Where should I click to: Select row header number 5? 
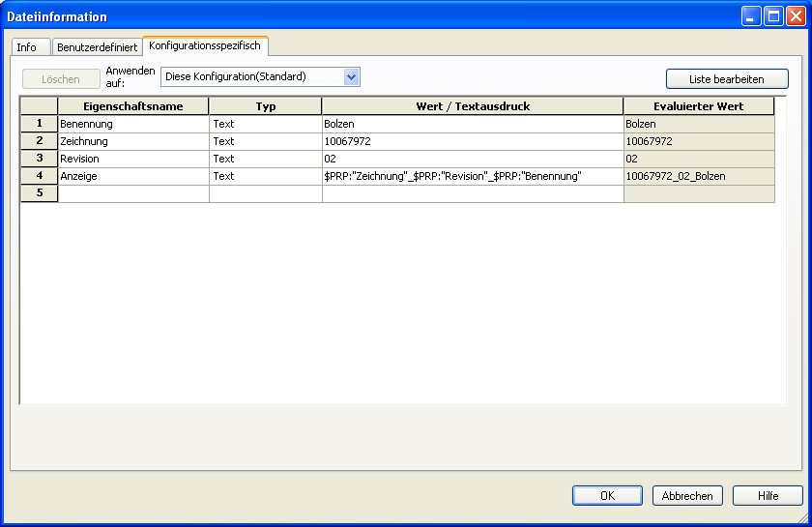pyautogui.click(x=40, y=193)
